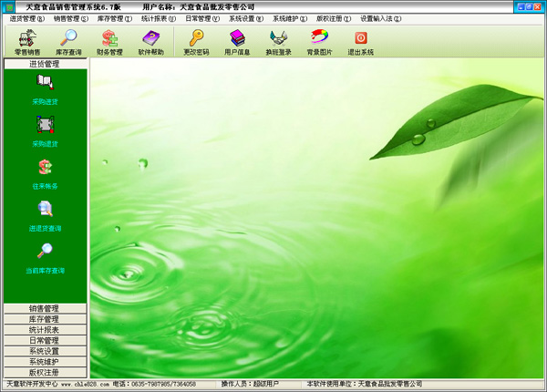Expand the 库存管理 sidebar section

[45, 320]
